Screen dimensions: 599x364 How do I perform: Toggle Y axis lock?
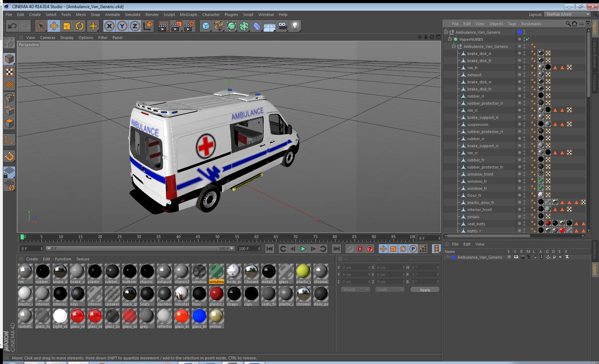pos(122,26)
